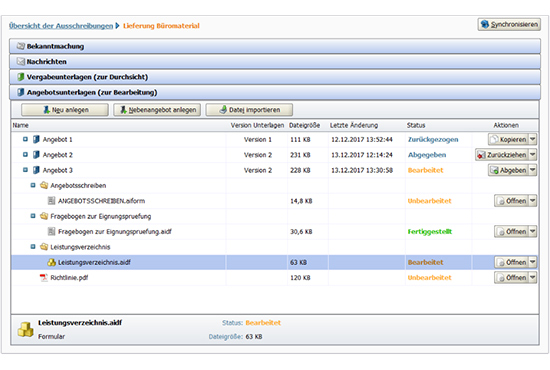Viewport: 550px width, 370px height.
Task: Collapse the Angebot 3 tree node
Action: [25, 170]
